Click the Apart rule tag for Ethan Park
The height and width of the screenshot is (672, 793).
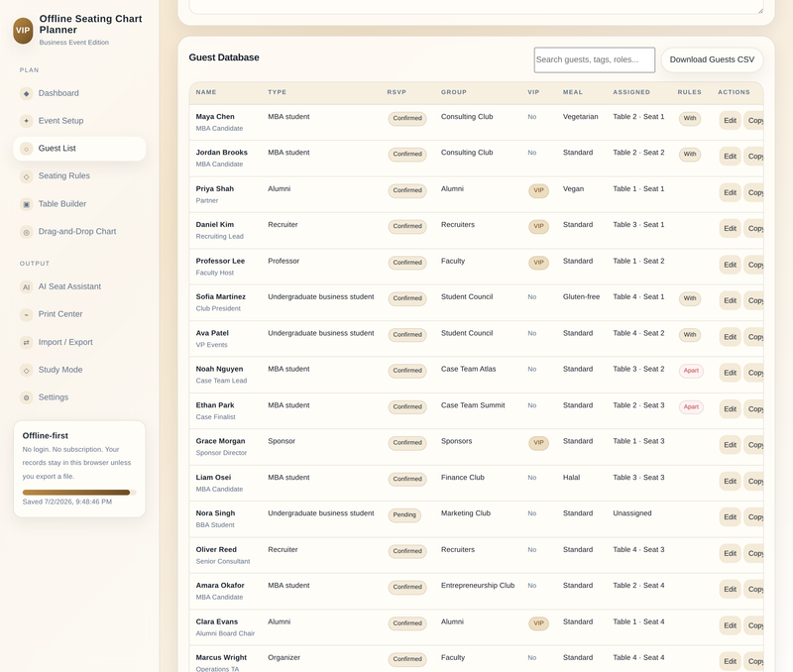tap(691, 407)
